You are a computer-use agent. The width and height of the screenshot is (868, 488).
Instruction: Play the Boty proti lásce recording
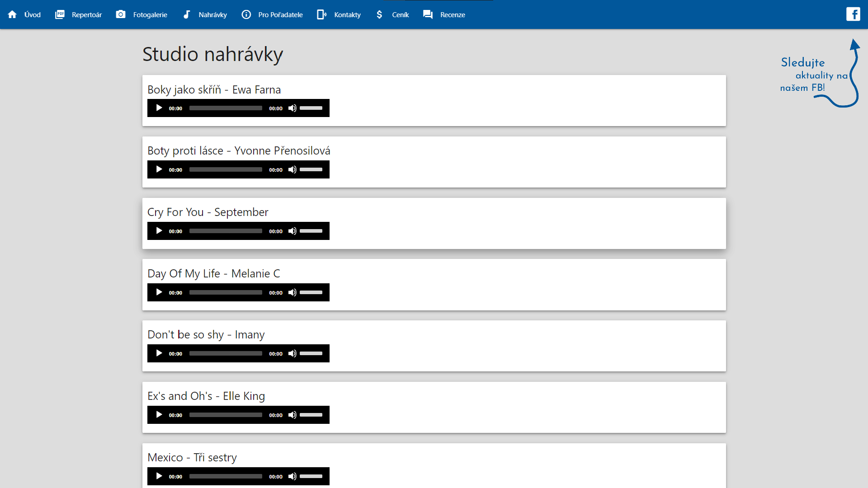159,169
